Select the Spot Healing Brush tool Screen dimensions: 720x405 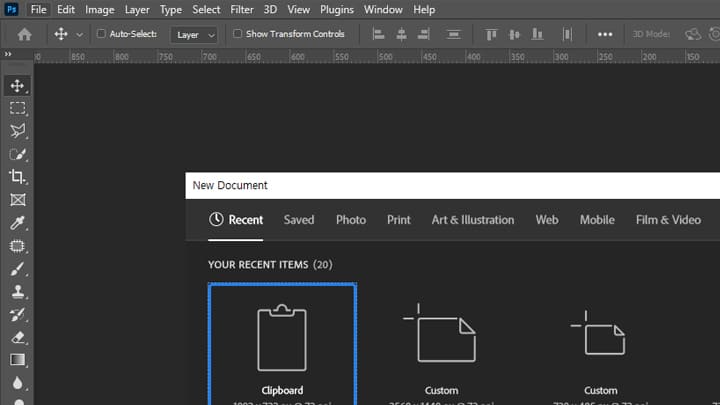pos(17,246)
